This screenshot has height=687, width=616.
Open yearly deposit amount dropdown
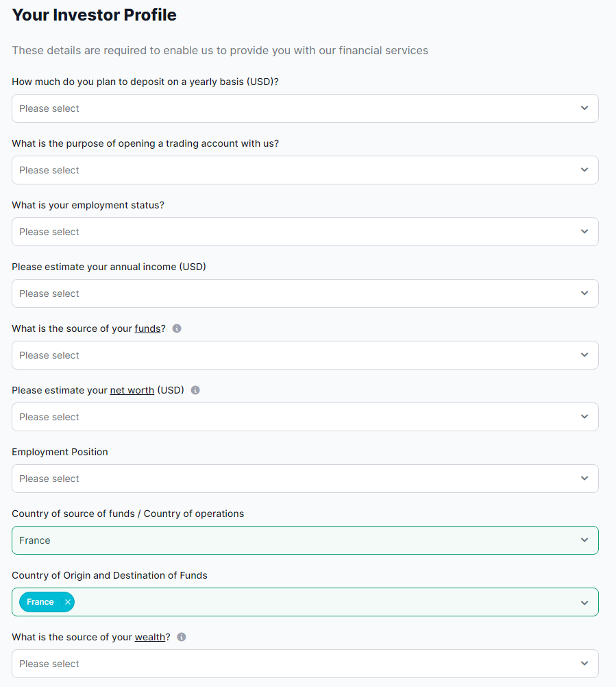click(305, 108)
